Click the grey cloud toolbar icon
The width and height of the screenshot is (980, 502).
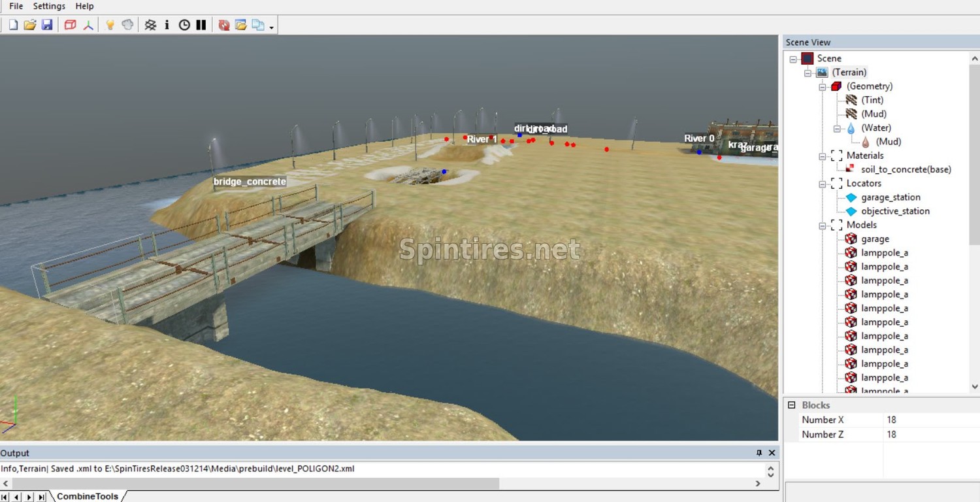click(x=127, y=25)
